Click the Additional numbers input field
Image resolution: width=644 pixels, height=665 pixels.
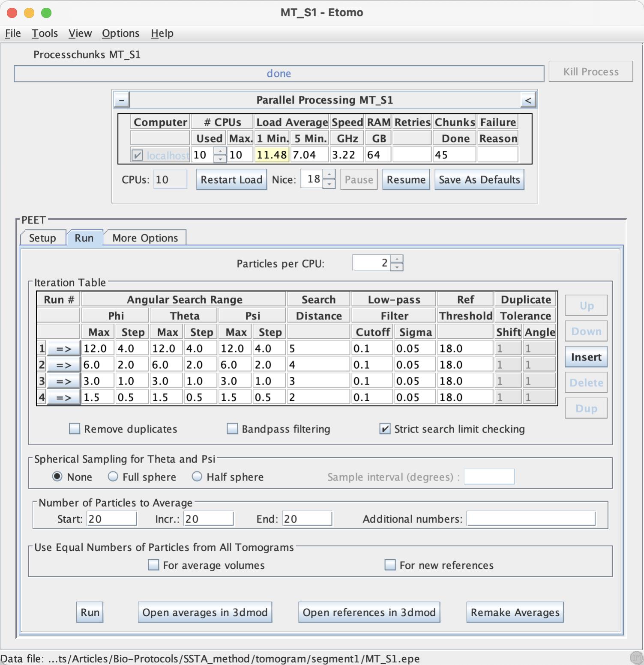click(531, 519)
